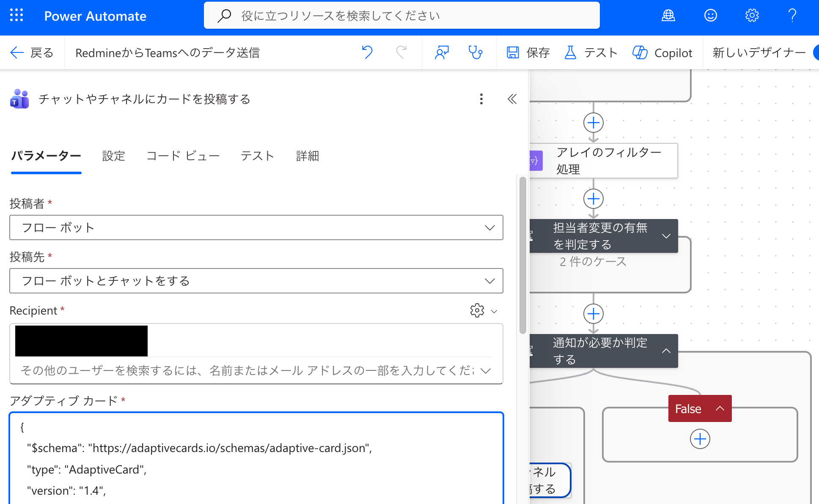819x504 pixels.
Task: Click the panel vertical scrollbar
Action: point(523,255)
